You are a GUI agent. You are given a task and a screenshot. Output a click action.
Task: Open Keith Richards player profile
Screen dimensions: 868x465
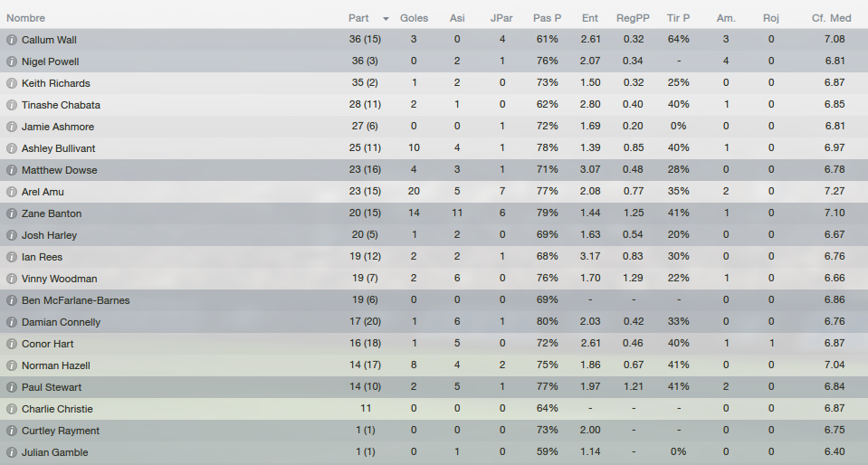(56, 83)
